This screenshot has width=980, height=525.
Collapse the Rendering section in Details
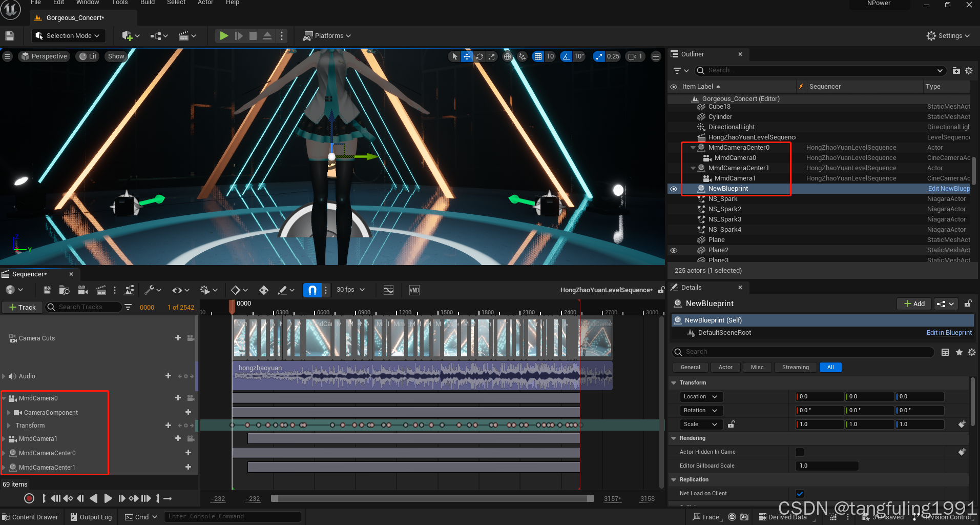(x=674, y=438)
